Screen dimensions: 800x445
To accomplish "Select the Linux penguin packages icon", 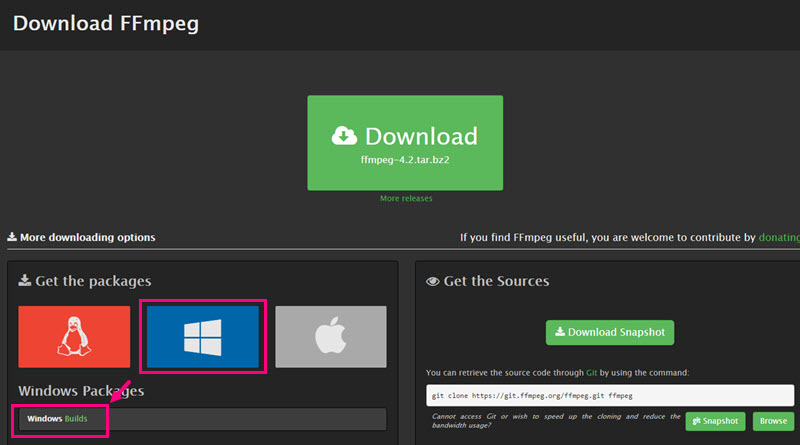I will coord(74,337).
